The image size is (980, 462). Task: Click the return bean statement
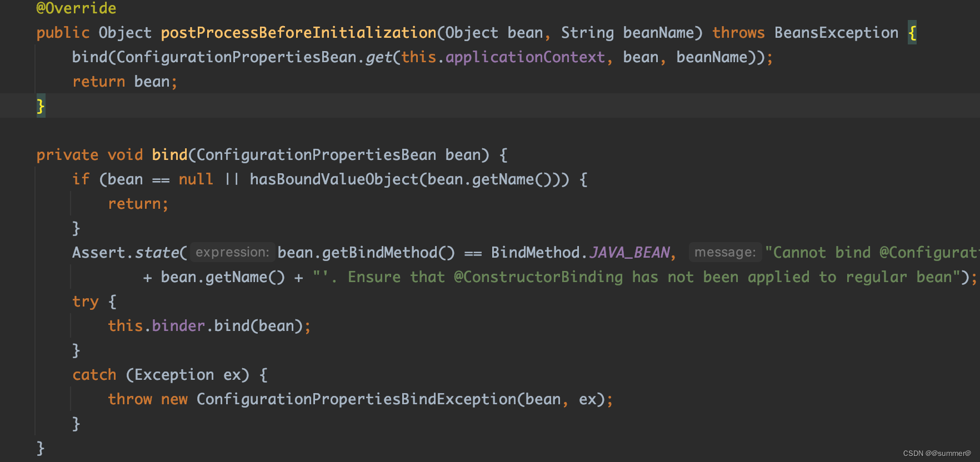(x=124, y=82)
